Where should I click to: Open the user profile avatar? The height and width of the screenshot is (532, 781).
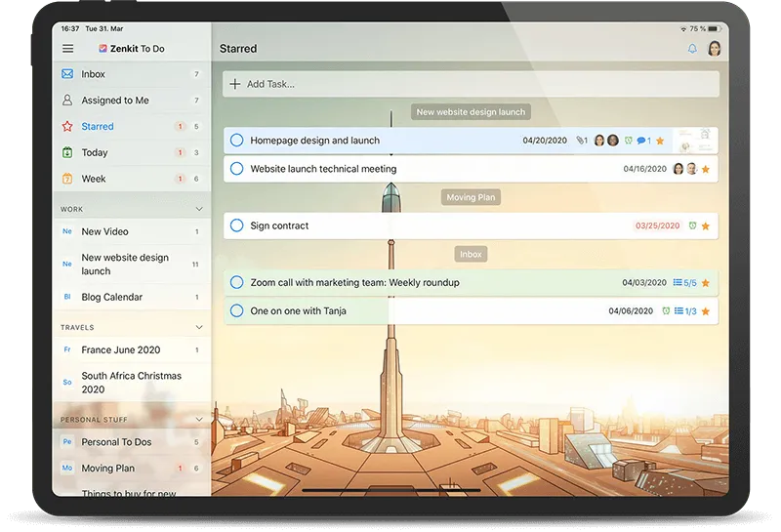715,49
